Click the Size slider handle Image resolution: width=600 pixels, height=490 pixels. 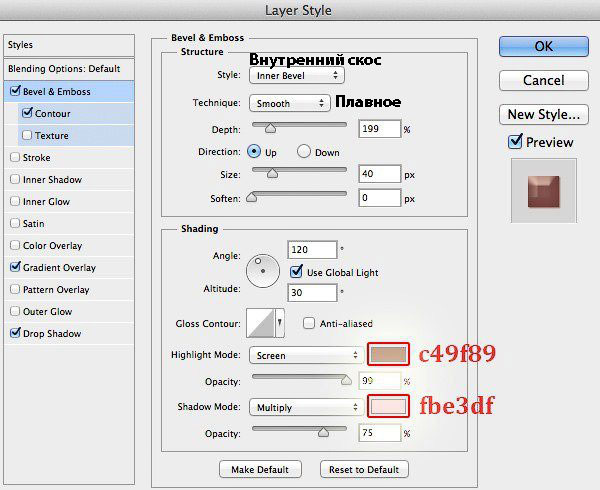click(x=272, y=173)
